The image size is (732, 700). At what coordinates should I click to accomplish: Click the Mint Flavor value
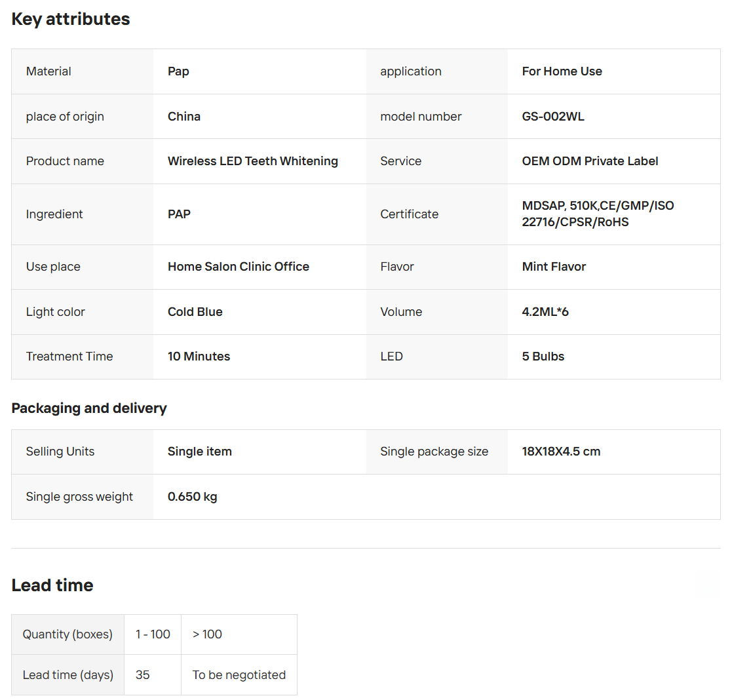pos(554,267)
